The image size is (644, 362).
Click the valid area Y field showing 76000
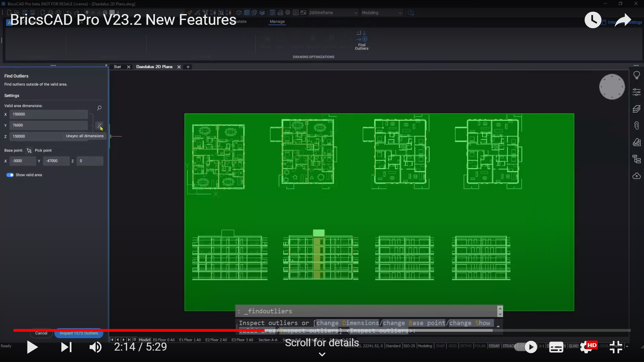[49, 125]
